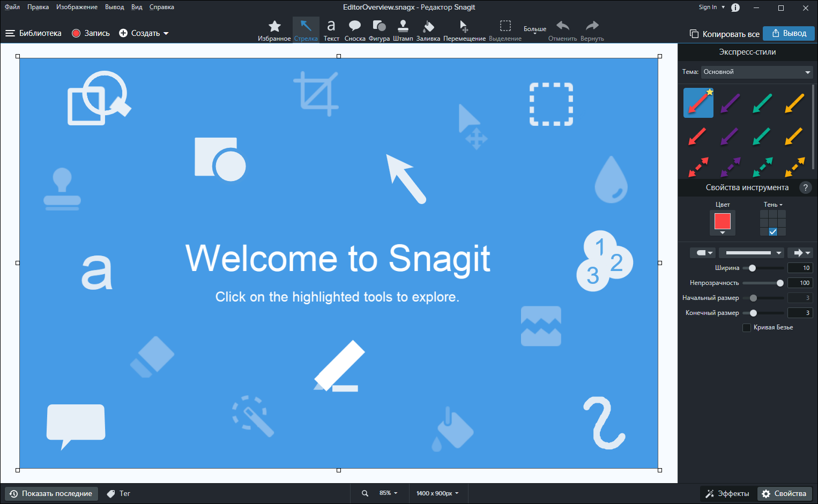Viewport: 818px width, 504px height.
Task: Open the Изображение menu
Action: [77, 7]
